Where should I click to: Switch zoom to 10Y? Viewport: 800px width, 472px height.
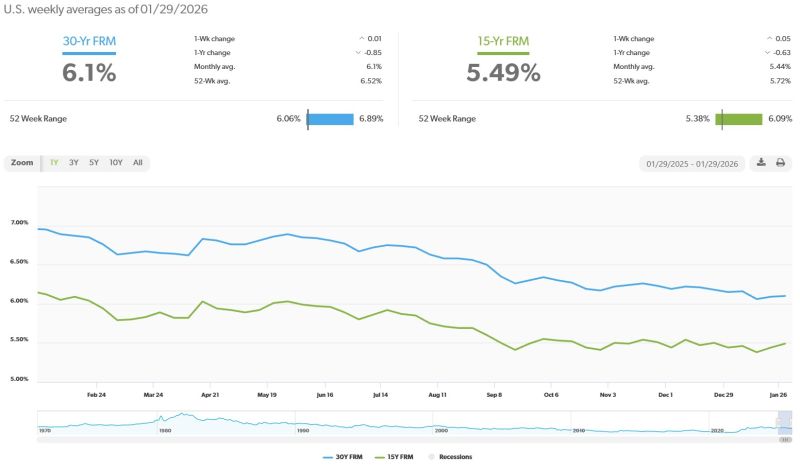pyautogui.click(x=116, y=162)
